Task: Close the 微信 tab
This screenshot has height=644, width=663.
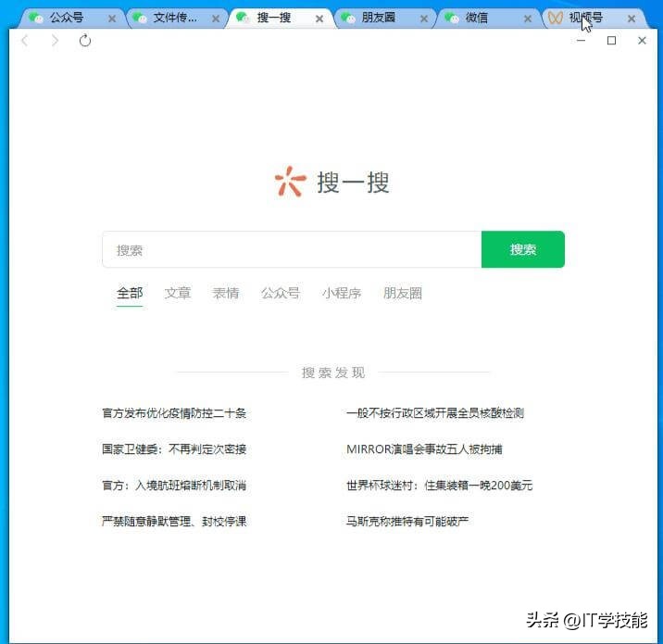Action: coord(527,19)
